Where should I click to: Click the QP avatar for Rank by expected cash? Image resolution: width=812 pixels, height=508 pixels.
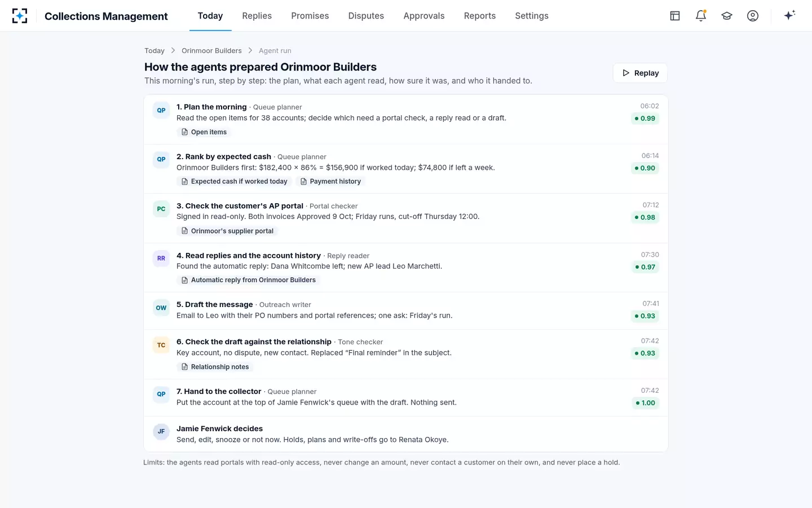(161, 160)
